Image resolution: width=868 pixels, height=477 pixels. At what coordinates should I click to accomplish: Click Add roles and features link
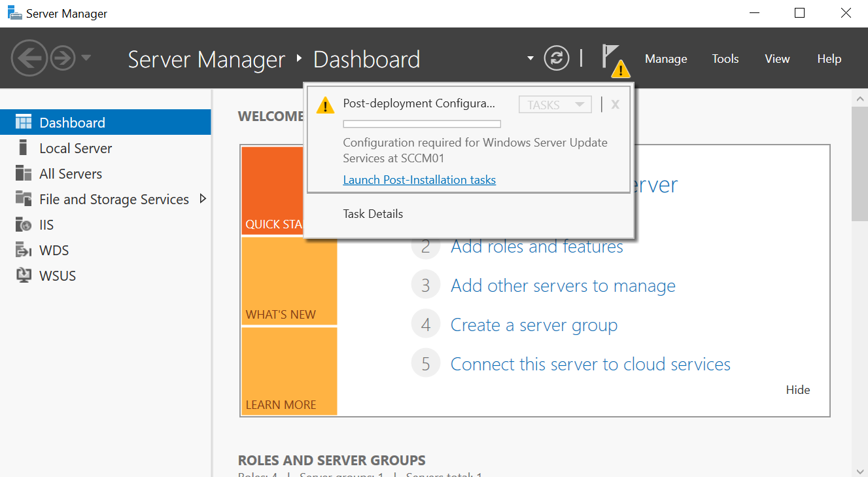537,247
